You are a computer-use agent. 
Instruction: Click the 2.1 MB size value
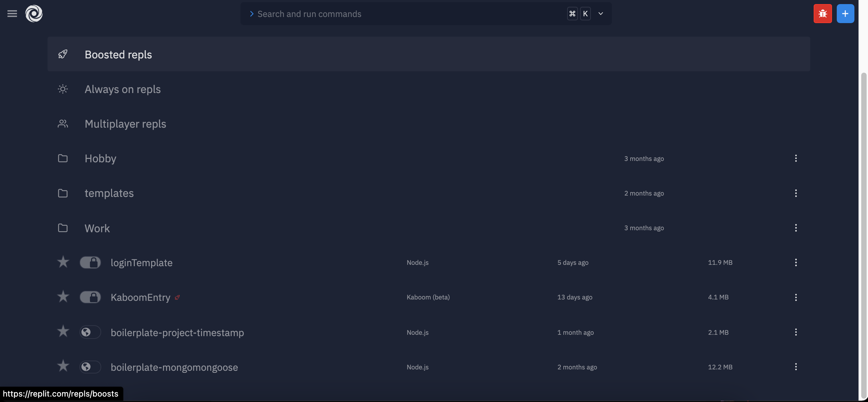coord(718,332)
